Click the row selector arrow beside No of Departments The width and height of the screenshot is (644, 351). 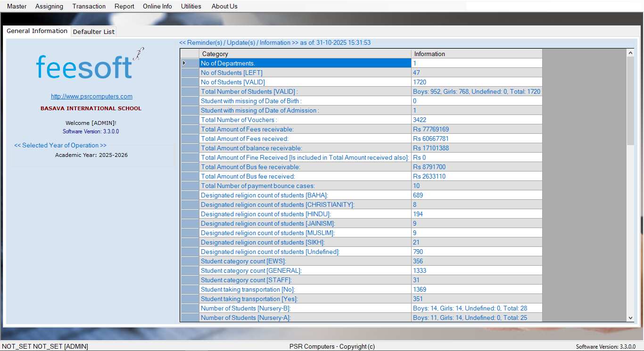pyautogui.click(x=184, y=63)
